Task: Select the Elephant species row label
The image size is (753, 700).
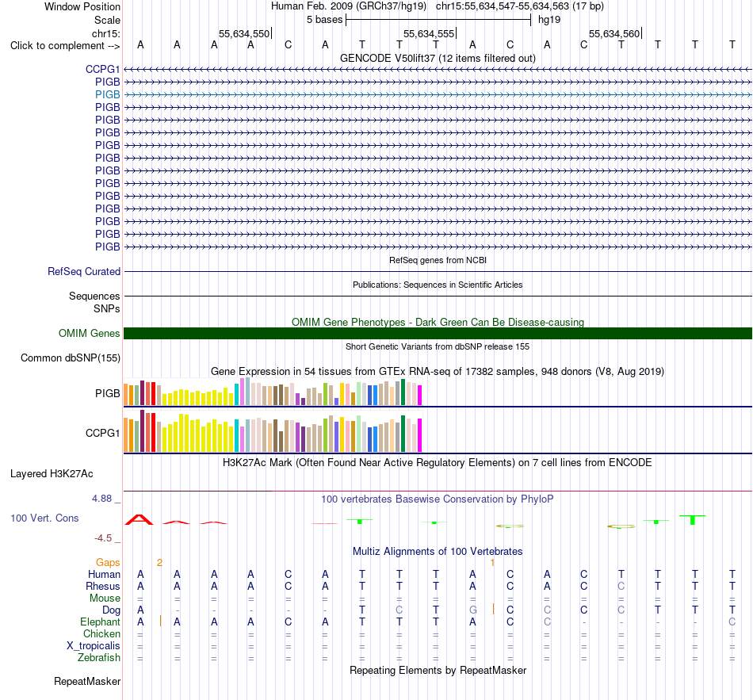Action: 100,622
